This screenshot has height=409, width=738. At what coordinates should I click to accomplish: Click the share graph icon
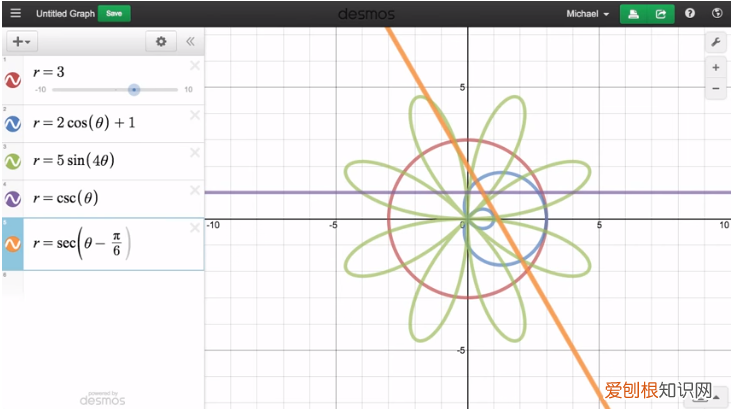click(660, 14)
